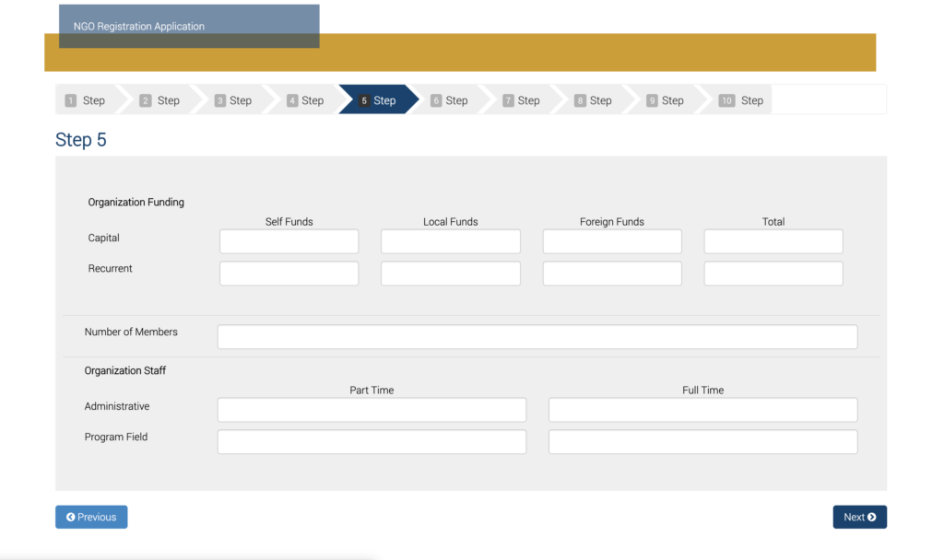
Task: Click the Step 5 heading
Action: (x=81, y=140)
